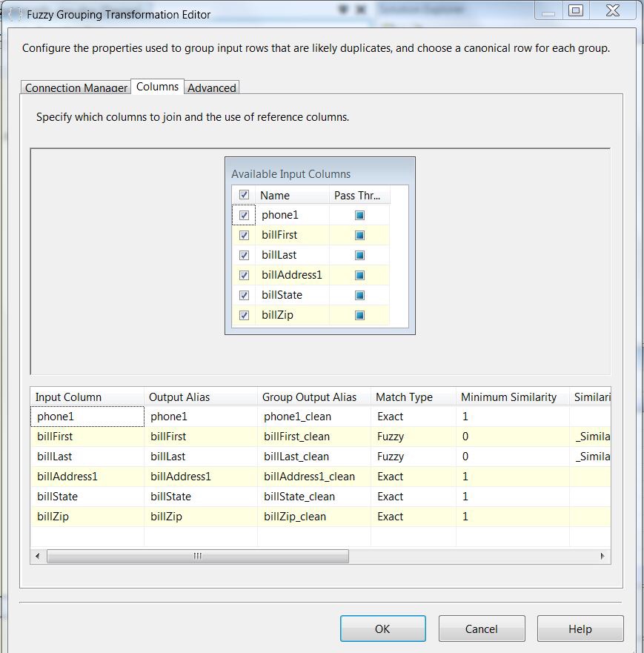Uncheck the billLast input column checkbox
This screenshot has width=644, height=653.
tap(244, 256)
